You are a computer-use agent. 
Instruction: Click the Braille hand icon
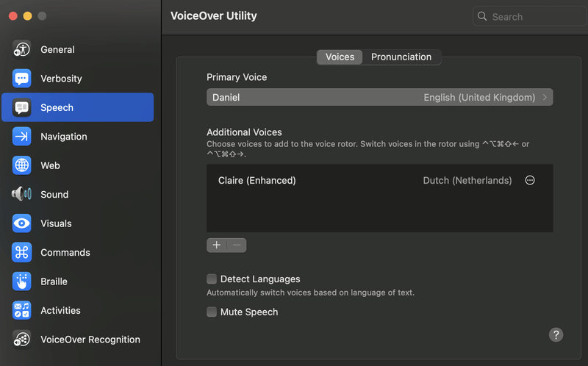pyautogui.click(x=22, y=281)
